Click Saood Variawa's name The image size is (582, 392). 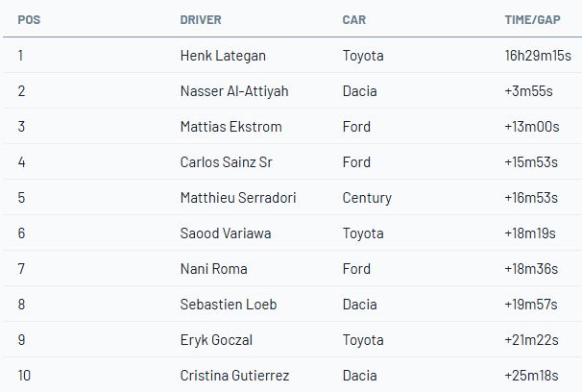click(x=226, y=233)
